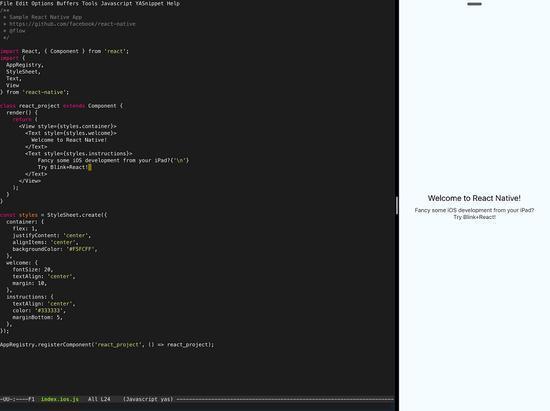
Task: Click the 'alignItems' property line
Action: coord(45,242)
